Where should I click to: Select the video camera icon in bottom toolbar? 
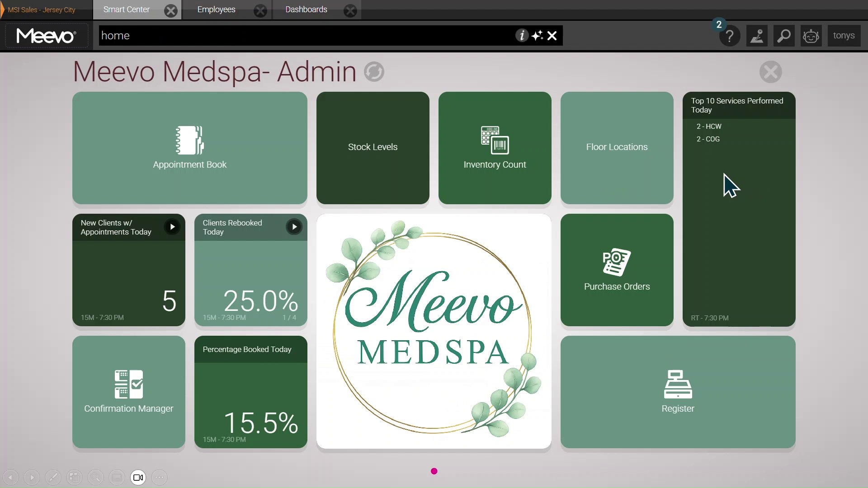(138, 478)
